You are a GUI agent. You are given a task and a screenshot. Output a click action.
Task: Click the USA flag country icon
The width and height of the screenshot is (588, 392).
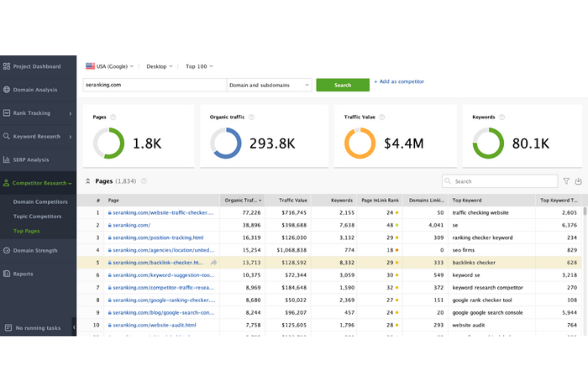pos(90,66)
